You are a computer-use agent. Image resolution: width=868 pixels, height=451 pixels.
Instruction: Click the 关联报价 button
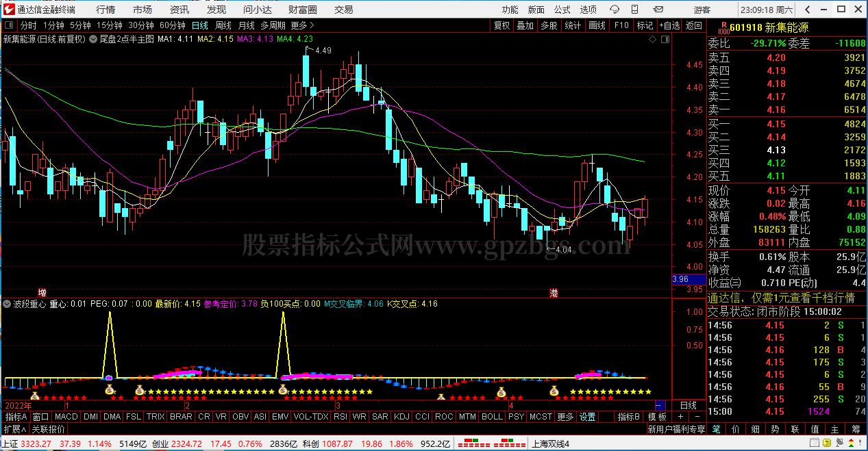pos(49,429)
